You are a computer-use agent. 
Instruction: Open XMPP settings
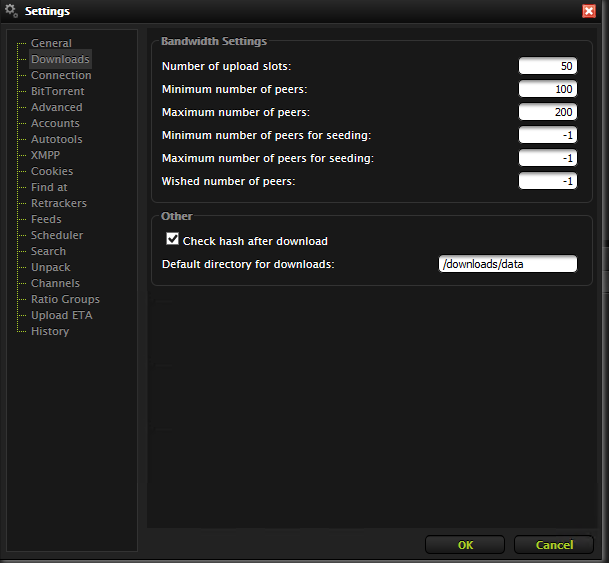coord(45,155)
